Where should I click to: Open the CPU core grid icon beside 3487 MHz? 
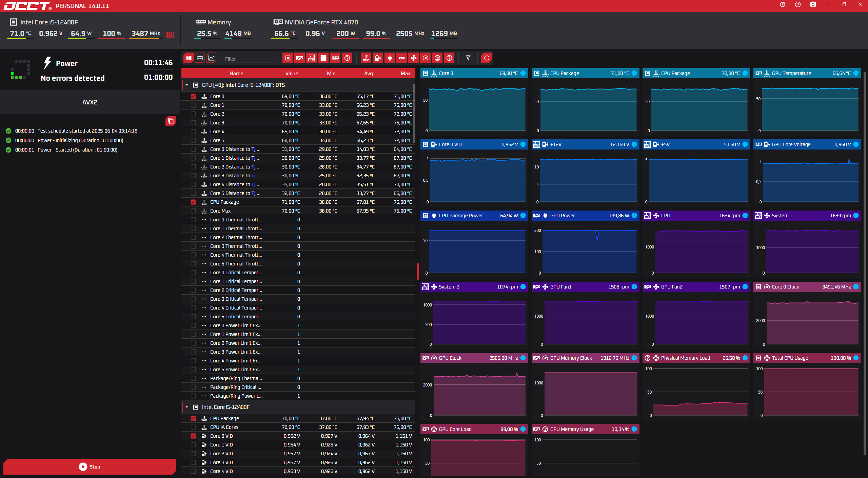(170, 35)
